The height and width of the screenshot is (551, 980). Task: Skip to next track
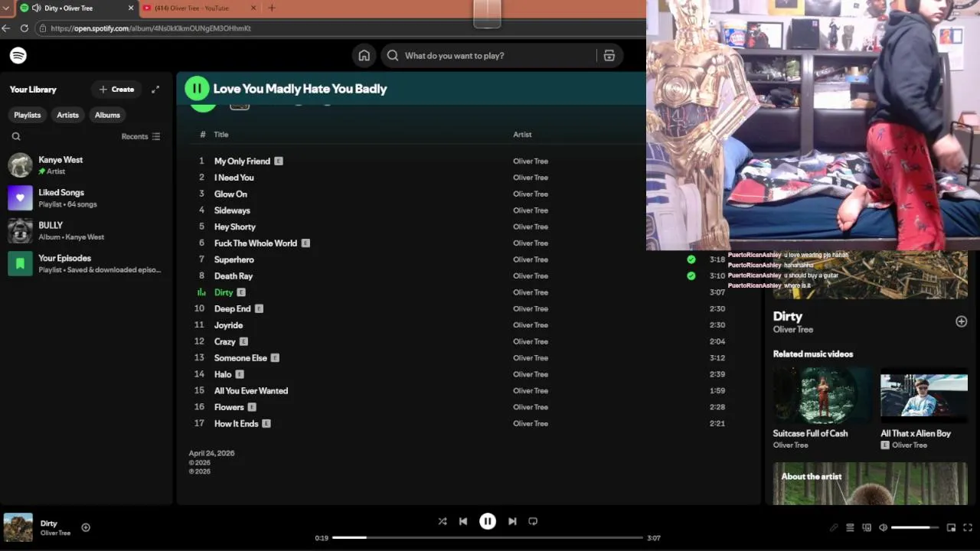click(x=512, y=521)
